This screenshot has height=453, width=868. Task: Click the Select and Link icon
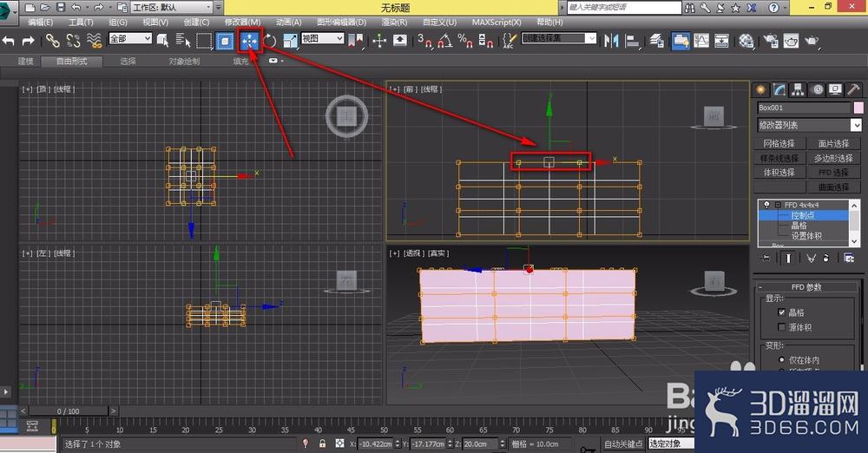[52, 41]
